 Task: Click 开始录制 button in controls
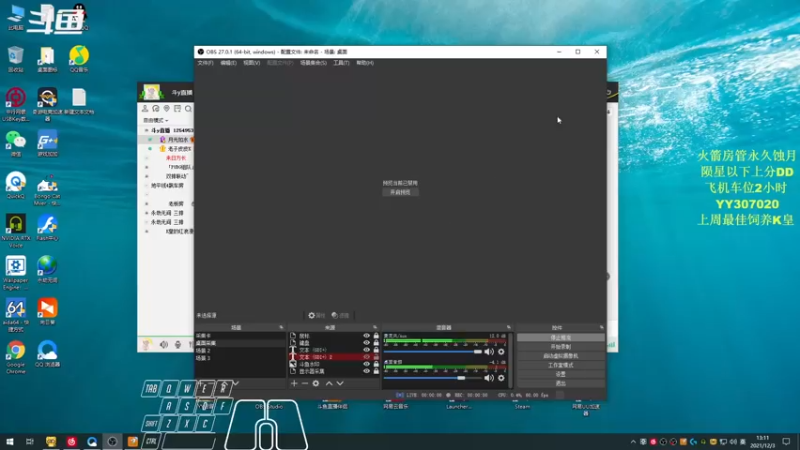tap(561, 347)
